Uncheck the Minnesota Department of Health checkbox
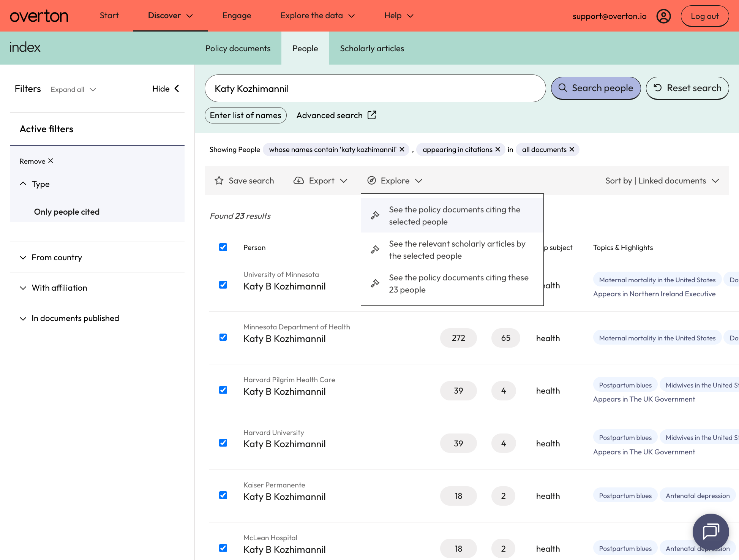 [223, 337]
